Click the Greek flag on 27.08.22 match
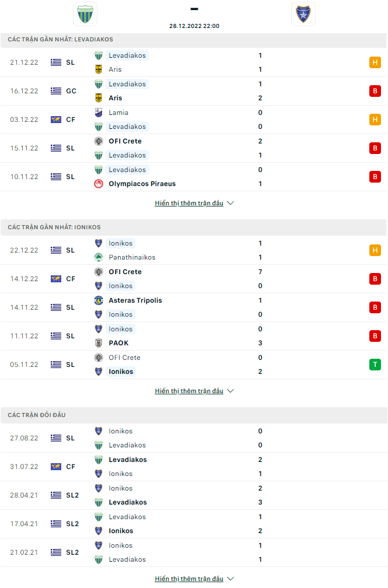 tap(56, 438)
